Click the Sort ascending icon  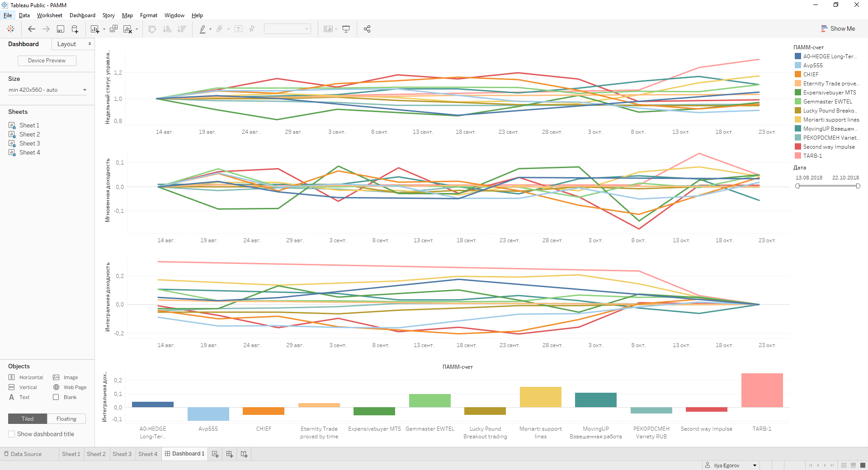(167, 29)
